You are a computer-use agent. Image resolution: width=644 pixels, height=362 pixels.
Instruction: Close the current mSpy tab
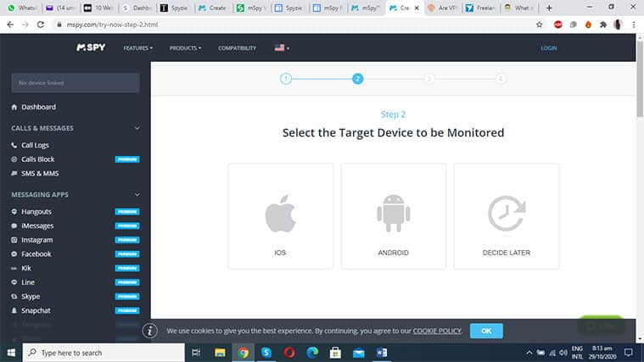click(x=417, y=8)
